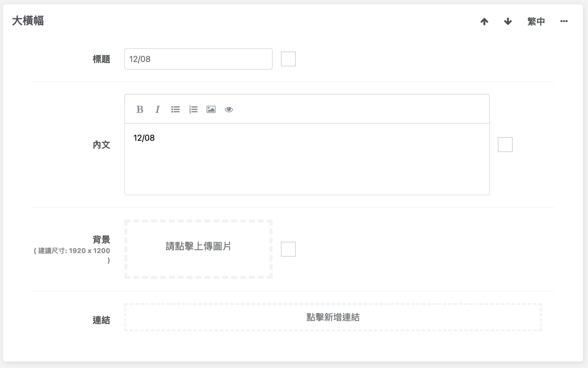Switch language via 繁中 selector
588x368 pixels.
pyautogui.click(x=536, y=21)
